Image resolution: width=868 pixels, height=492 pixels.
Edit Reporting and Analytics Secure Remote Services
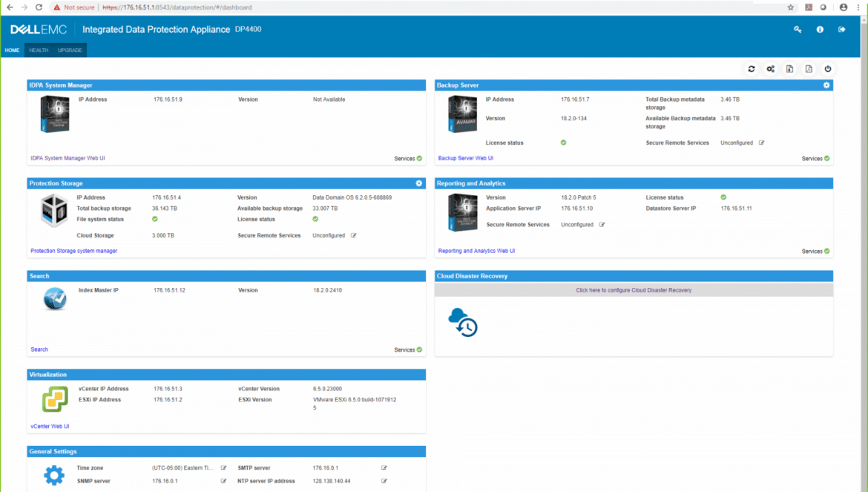[602, 225]
